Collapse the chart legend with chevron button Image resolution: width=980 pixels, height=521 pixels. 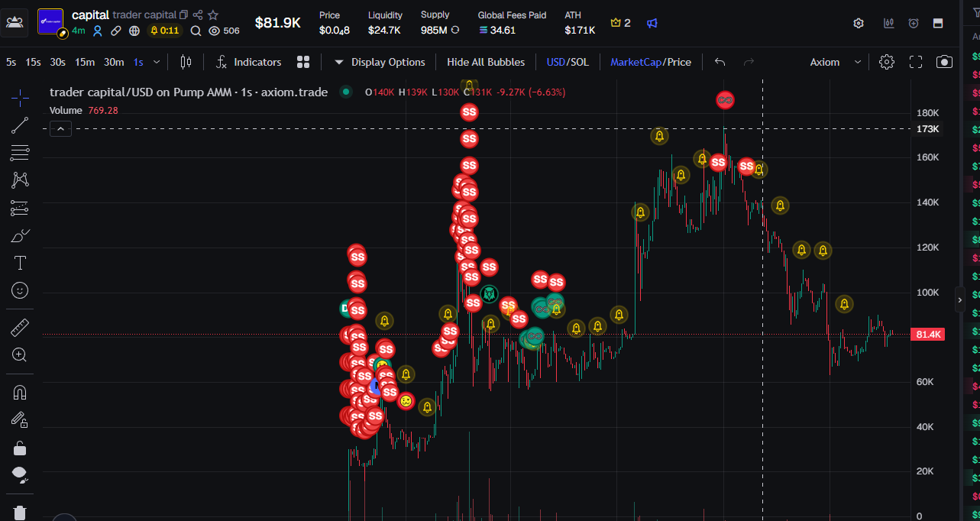[61, 129]
